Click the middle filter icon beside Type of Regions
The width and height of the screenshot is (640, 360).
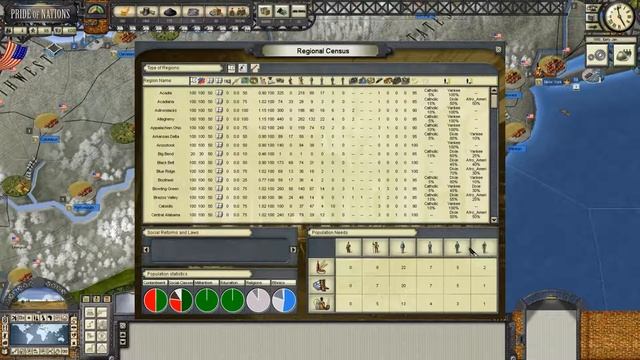point(243,68)
